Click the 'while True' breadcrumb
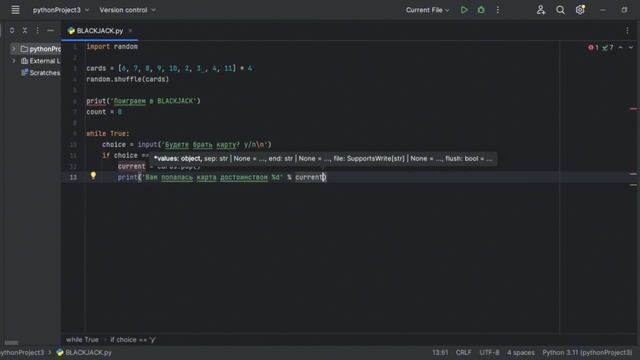This screenshot has width=640, height=360. (x=82, y=340)
